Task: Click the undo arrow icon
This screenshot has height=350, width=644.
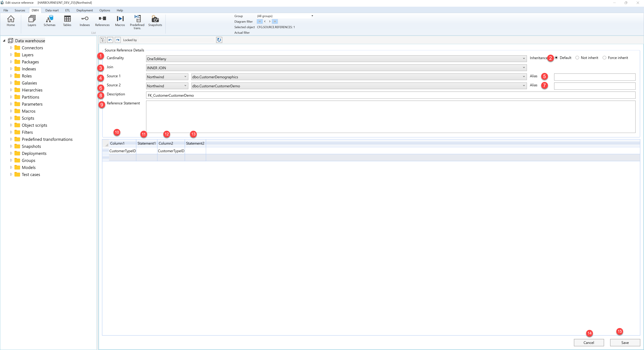Action: point(110,40)
